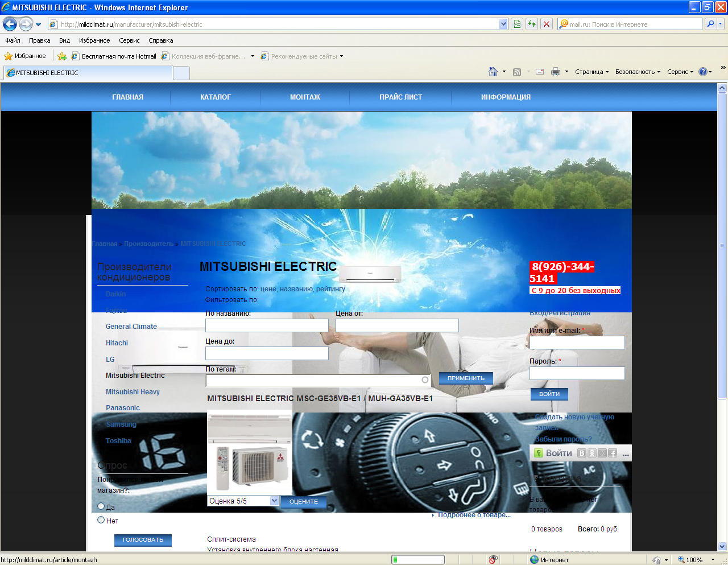This screenshot has width=728, height=565.
Task: Log in via VKontakte icon
Action: pyautogui.click(x=581, y=453)
